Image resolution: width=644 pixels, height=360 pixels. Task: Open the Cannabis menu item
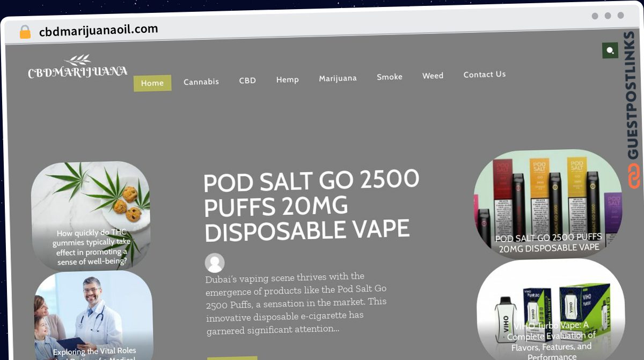pyautogui.click(x=201, y=82)
